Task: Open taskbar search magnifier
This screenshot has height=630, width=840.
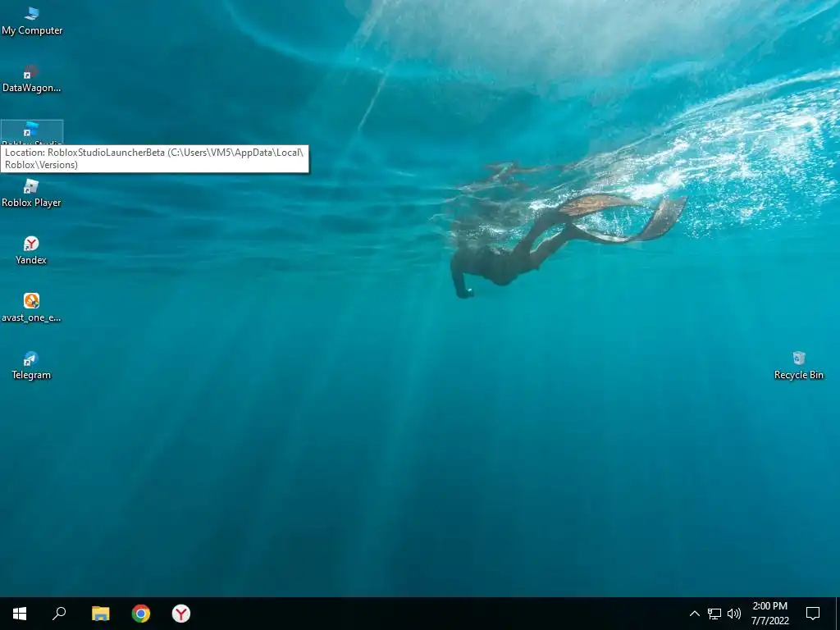Action: point(59,614)
